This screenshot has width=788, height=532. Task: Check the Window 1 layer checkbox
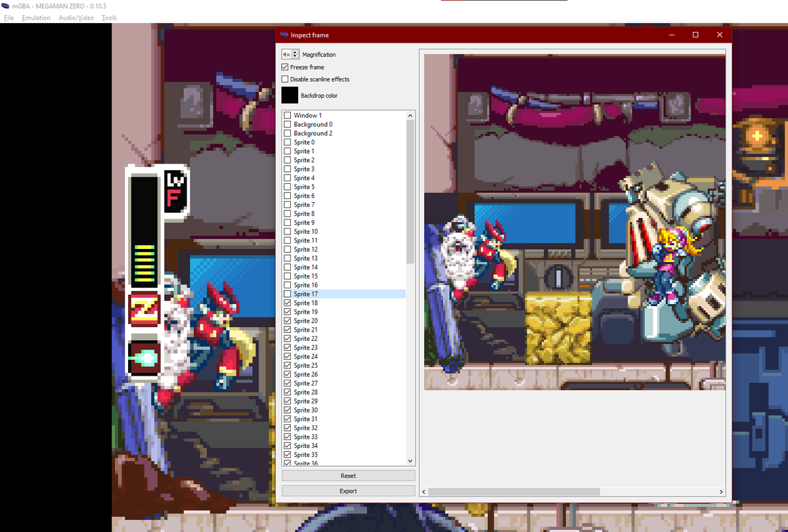[x=288, y=116]
